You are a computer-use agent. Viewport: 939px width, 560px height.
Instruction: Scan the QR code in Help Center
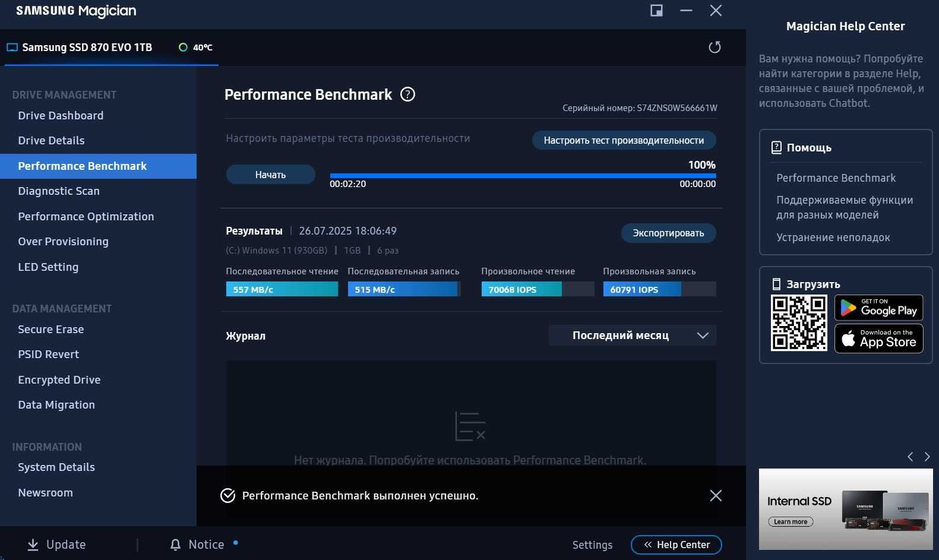tap(799, 323)
